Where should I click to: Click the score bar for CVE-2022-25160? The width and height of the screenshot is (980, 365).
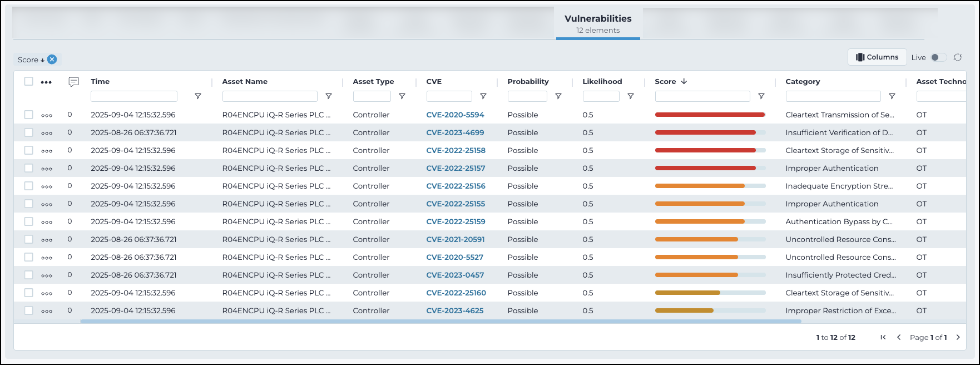(x=710, y=293)
